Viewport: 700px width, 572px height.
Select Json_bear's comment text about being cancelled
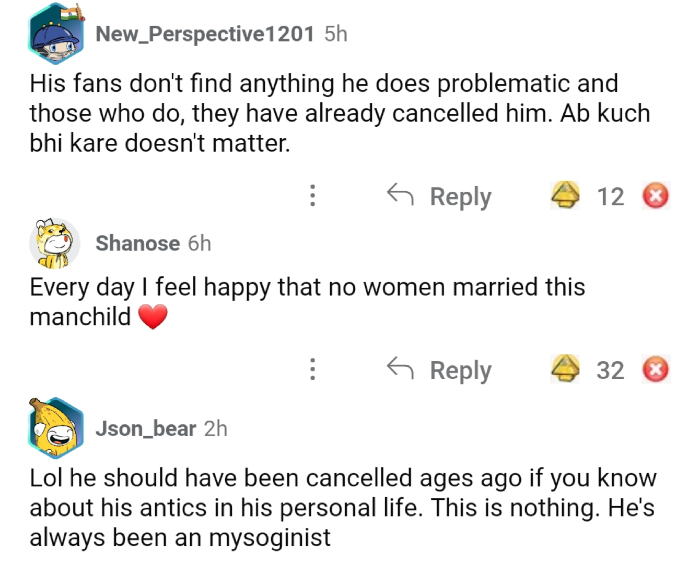pyautogui.click(x=340, y=508)
